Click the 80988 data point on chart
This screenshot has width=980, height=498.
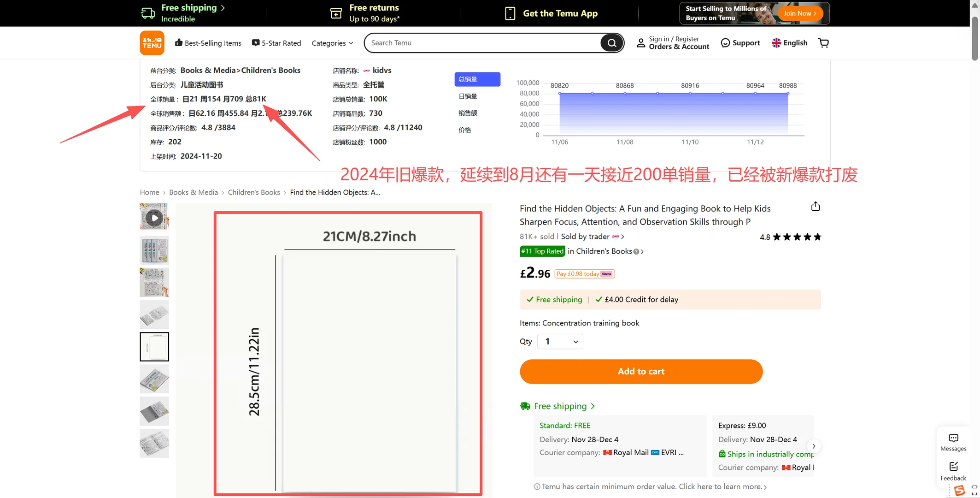[x=788, y=93]
